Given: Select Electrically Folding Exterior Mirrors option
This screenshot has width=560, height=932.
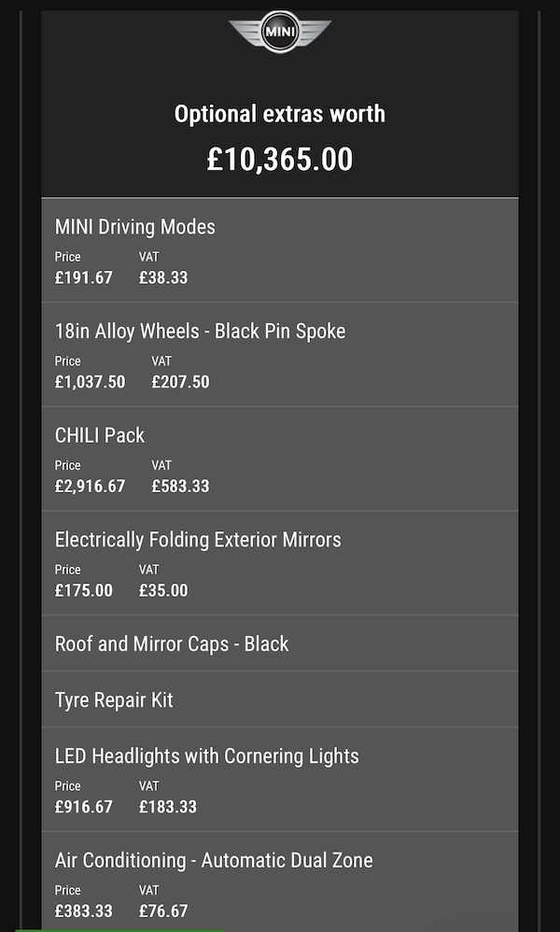Looking at the screenshot, I should pos(198,540).
